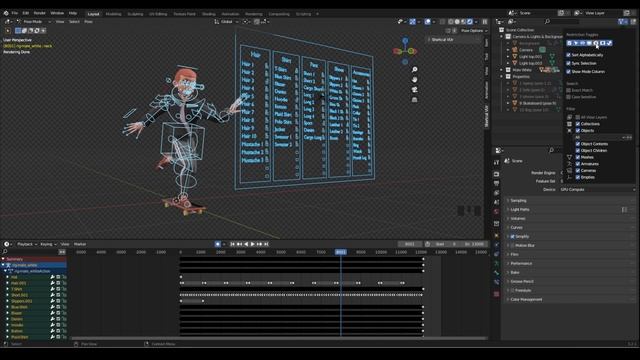The image size is (640, 360).
Task: Toggle the Cameras filter checkbox
Action: 578,171
